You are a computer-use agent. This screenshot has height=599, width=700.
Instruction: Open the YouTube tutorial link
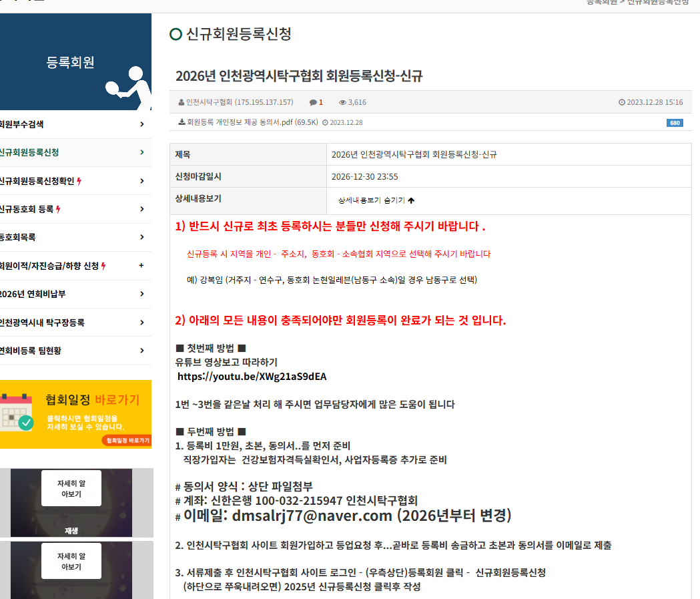(252, 376)
